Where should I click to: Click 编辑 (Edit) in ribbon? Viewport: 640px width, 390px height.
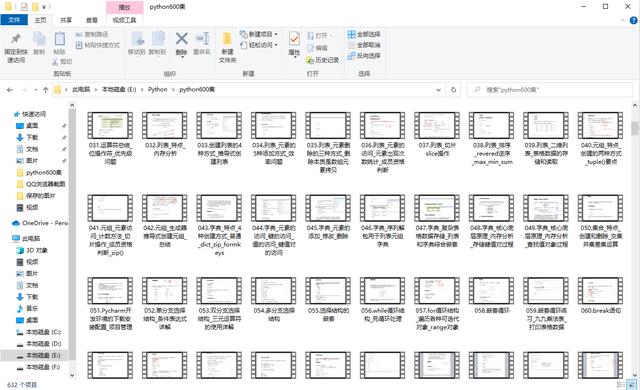[x=317, y=48]
